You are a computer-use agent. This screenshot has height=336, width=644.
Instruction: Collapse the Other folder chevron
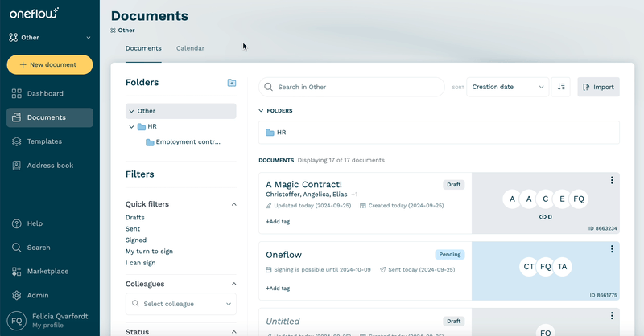point(131,111)
